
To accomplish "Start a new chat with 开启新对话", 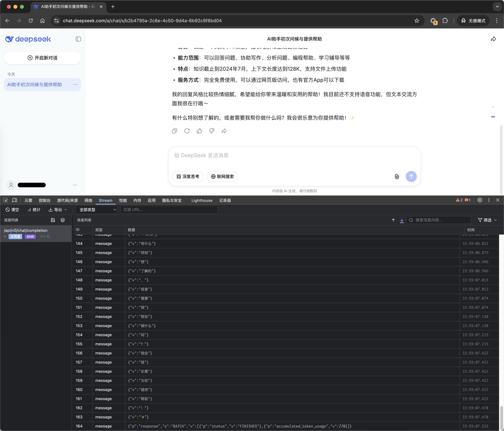I will click(43, 58).
